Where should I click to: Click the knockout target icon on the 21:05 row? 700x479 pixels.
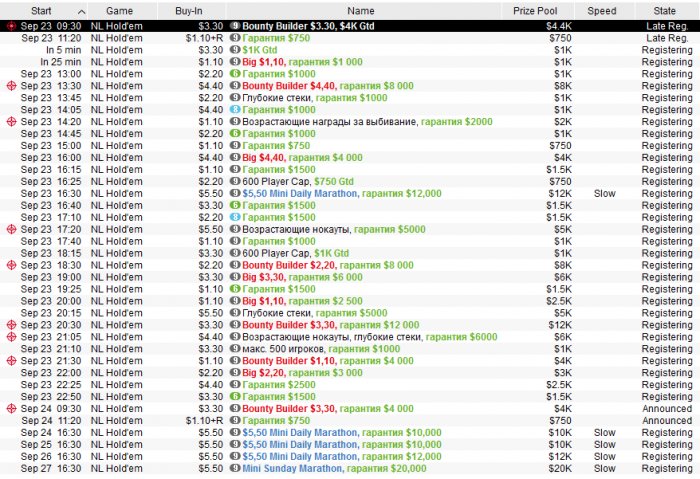[12, 337]
